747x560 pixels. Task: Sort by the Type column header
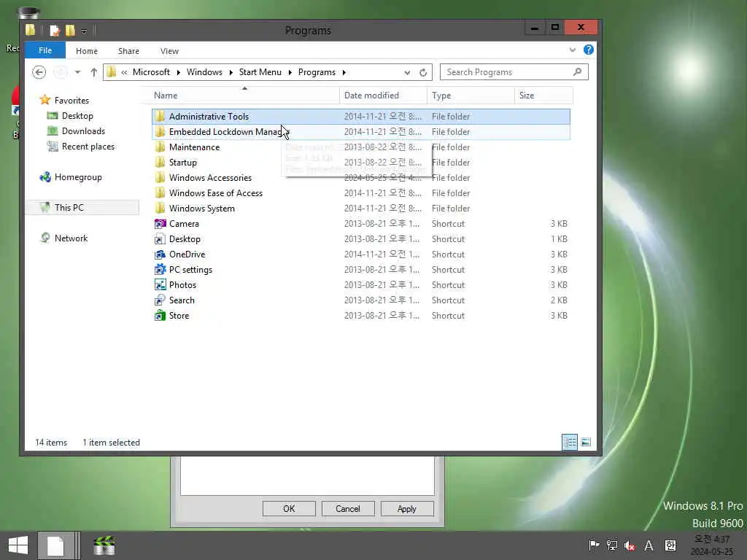(x=471, y=96)
